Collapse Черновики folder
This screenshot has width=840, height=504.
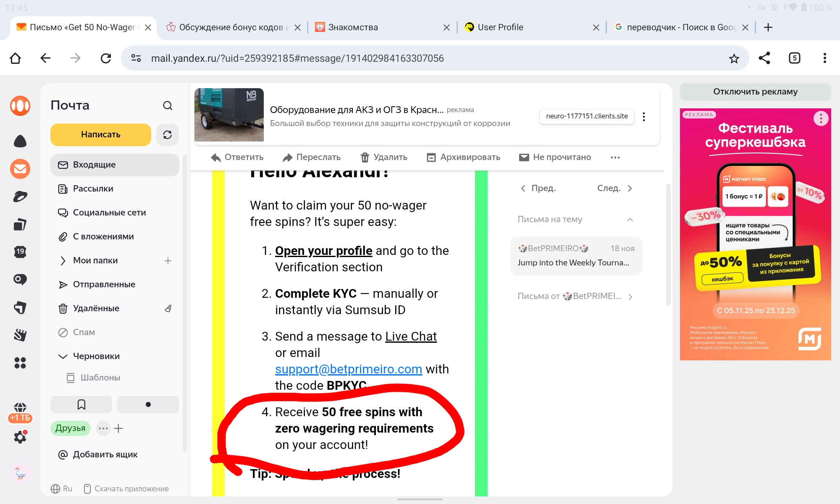pyautogui.click(x=63, y=357)
